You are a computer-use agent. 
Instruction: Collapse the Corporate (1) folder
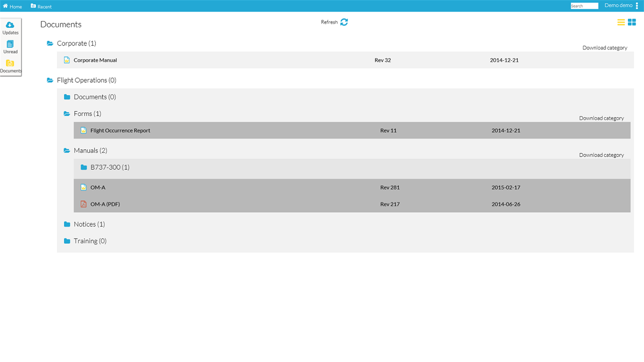50,43
